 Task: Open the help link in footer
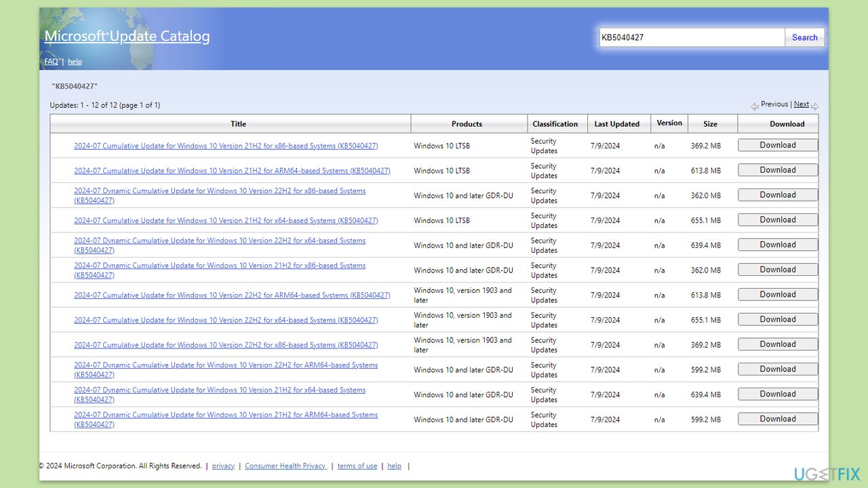(x=394, y=466)
